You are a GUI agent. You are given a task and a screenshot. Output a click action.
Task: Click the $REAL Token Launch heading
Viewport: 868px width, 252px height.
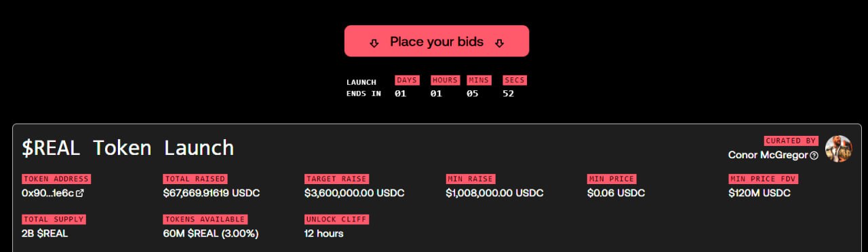click(x=127, y=147)
